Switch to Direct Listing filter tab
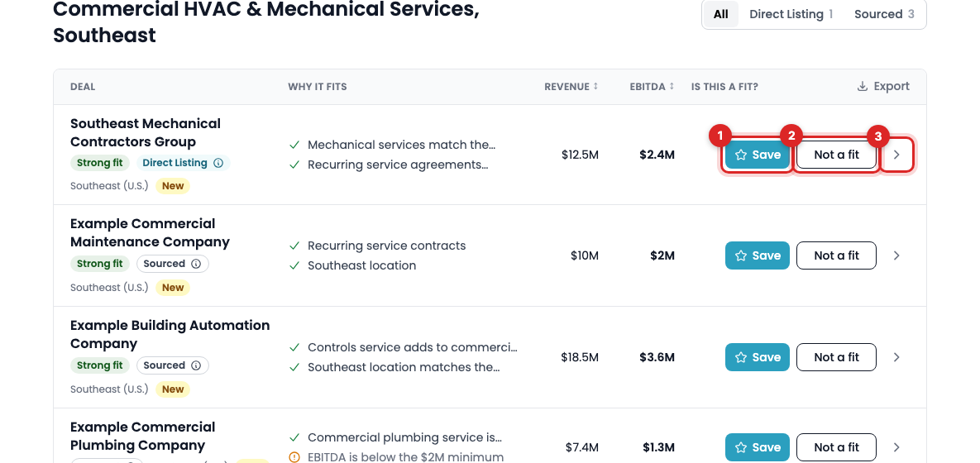Image resolution: width=980 pixels, height=463 pixels. point(791,14)
